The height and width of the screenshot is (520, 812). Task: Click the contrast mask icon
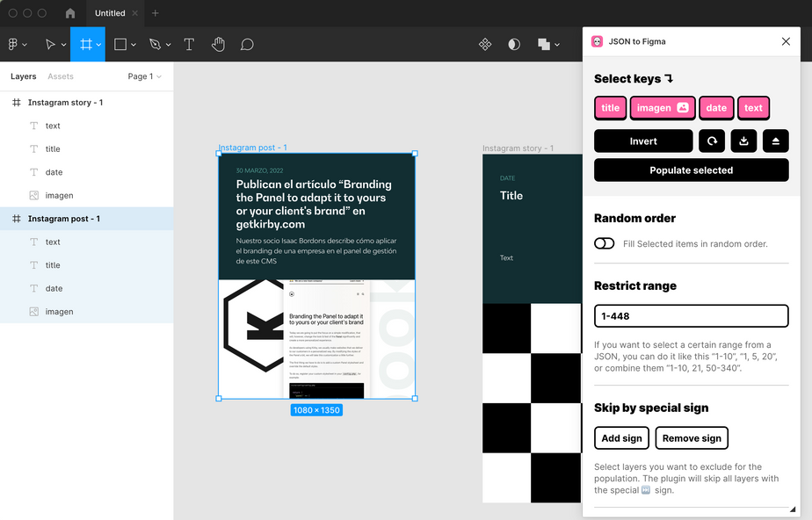coord(514,45)
